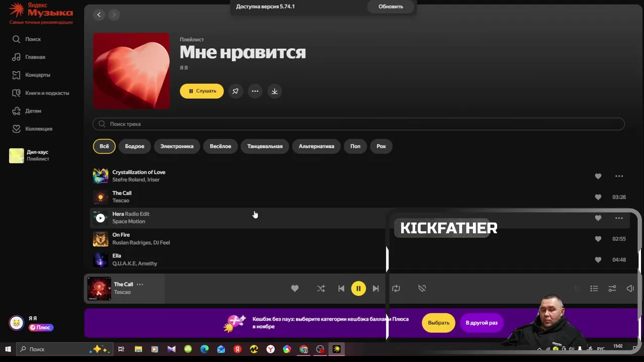644x362 pixels.
Task: Open Microsoft Edge from taskbar
Action: coord(204,349)
